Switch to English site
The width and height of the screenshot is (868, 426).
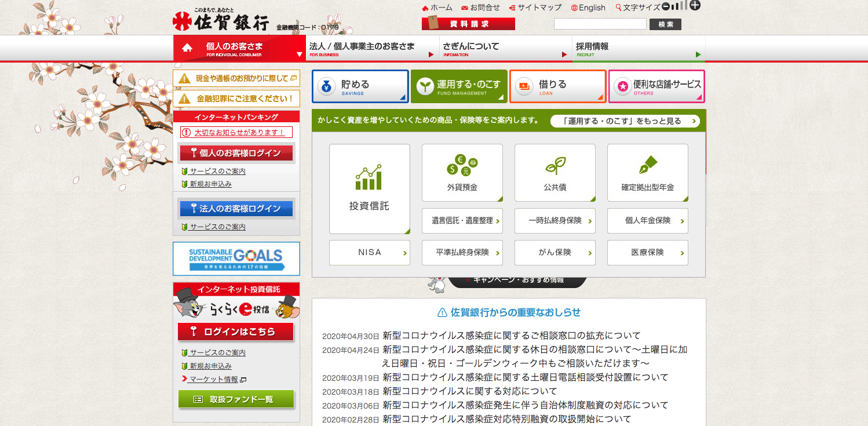point(588,8)
